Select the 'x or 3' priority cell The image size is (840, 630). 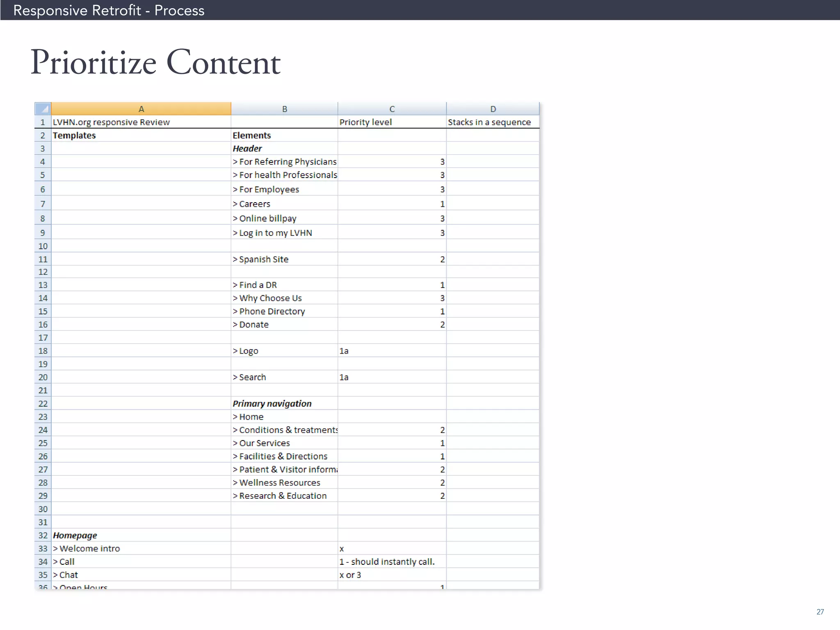[x=392, y=574]
